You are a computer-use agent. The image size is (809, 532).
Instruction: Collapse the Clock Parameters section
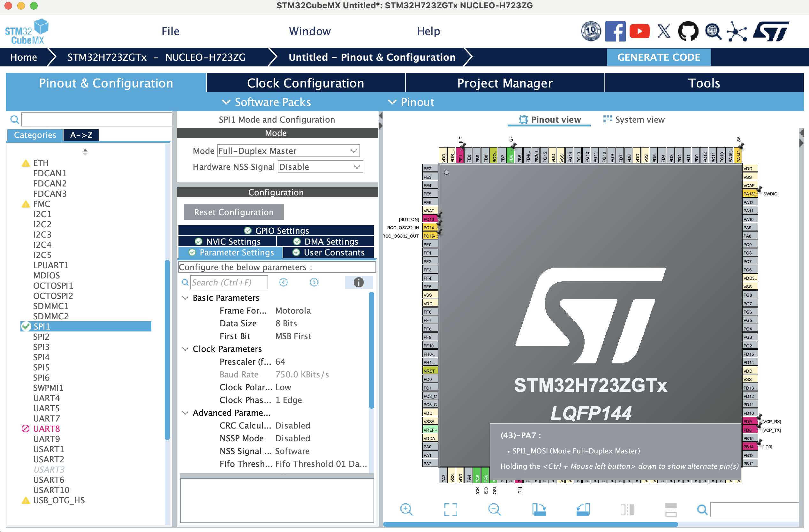[185, 349]
